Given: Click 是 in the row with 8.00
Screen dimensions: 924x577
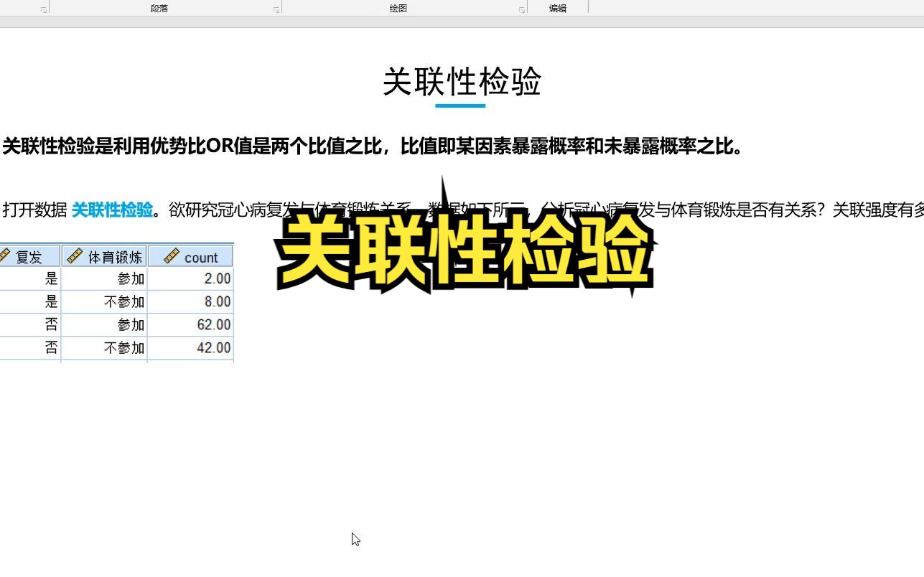Looking at the screenshot, I should click(51, 301).
